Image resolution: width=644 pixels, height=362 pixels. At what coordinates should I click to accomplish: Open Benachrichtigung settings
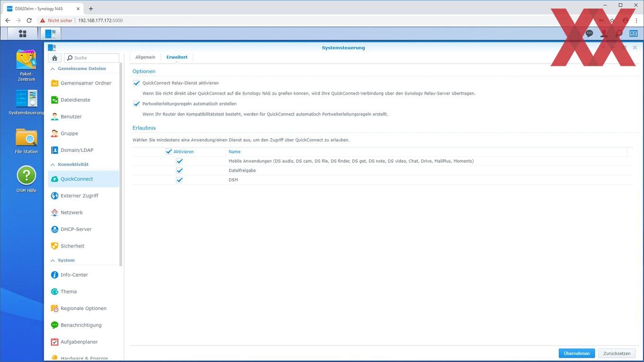tap(83, 325)
